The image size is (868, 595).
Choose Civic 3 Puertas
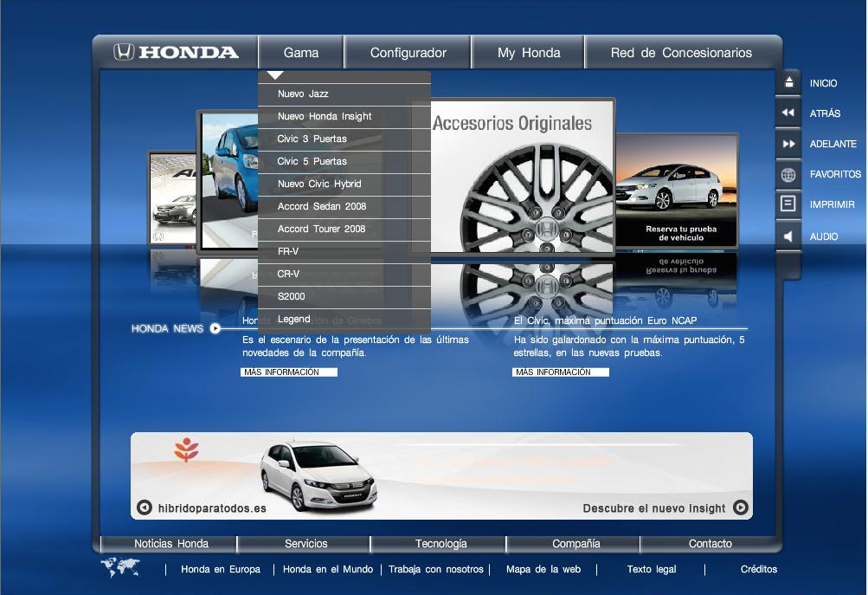coord(344,139)
